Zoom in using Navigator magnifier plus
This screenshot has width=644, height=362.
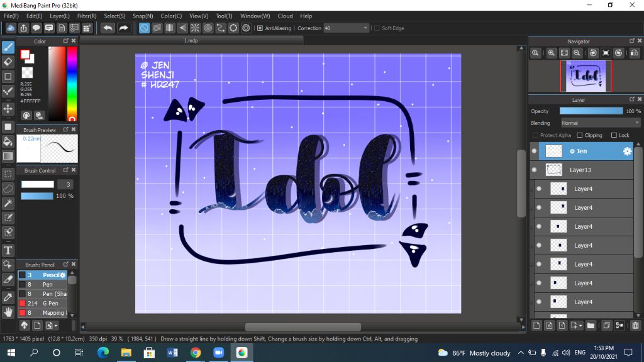[551, 53]
